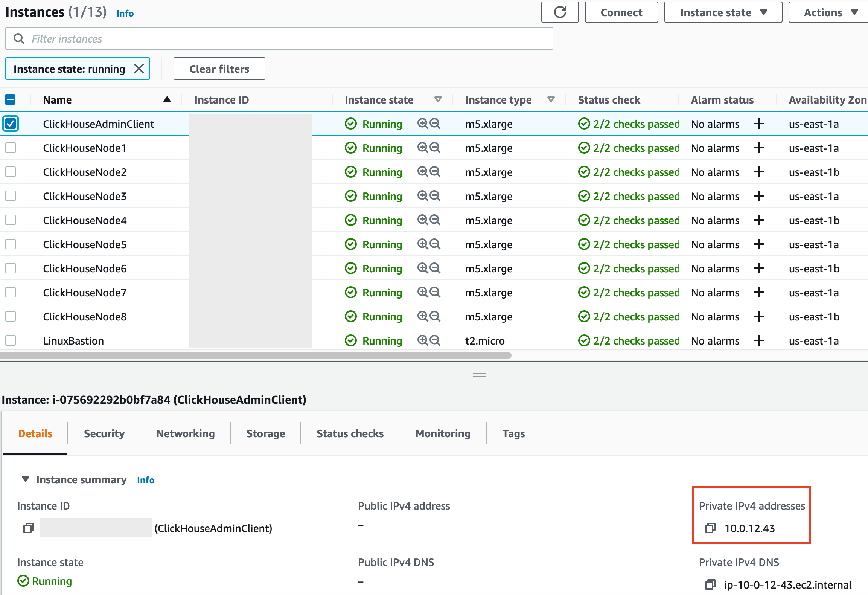Viewport: 868px width, 595px height.
Task: Toggle the select-all instances header checkbox
Action: pos(10,100)
